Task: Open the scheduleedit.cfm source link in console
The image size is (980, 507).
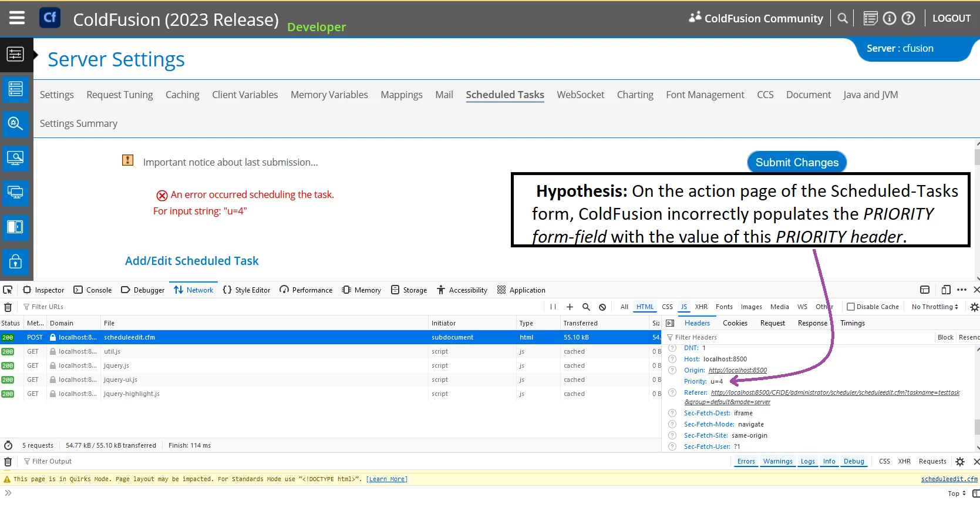Action: point(949,479)
